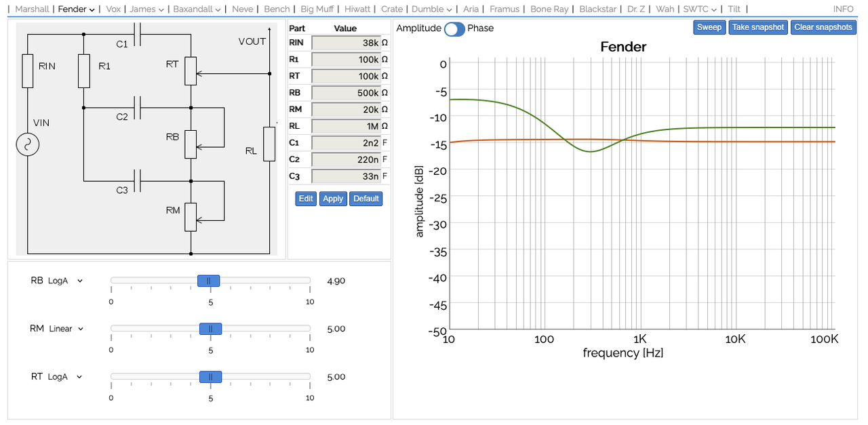Select the Hiwatt tone stack
Image resolution: width=868 pixels, height=425 pixels.
[x=357, y=9]
